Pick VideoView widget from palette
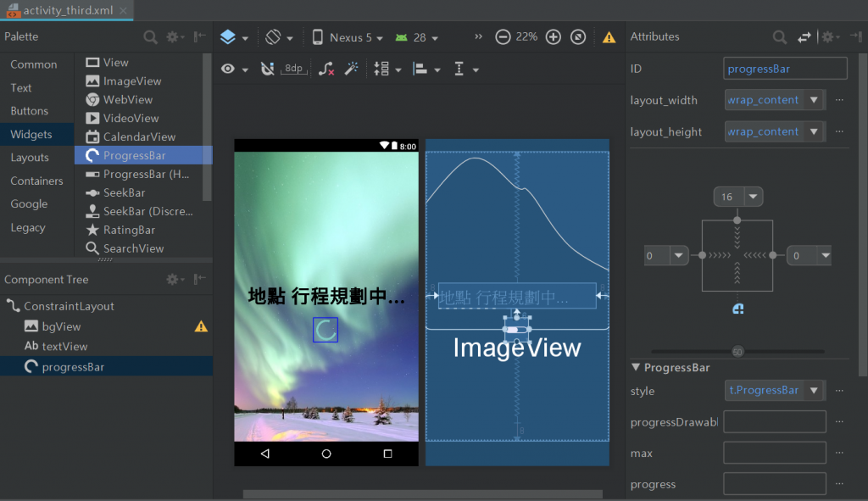The image size is (868, 501). 138,118
